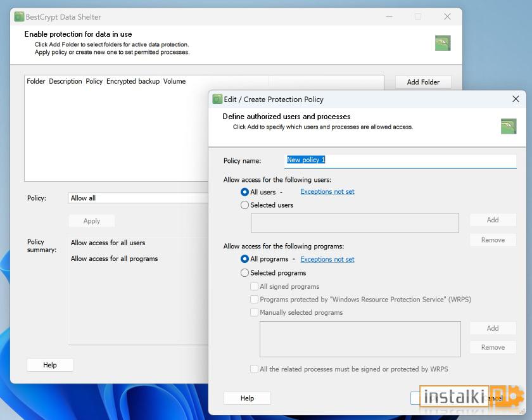This screenshot has height=420, width=532.
Task: Select the Selected users radio button
Action: point(244,205)
